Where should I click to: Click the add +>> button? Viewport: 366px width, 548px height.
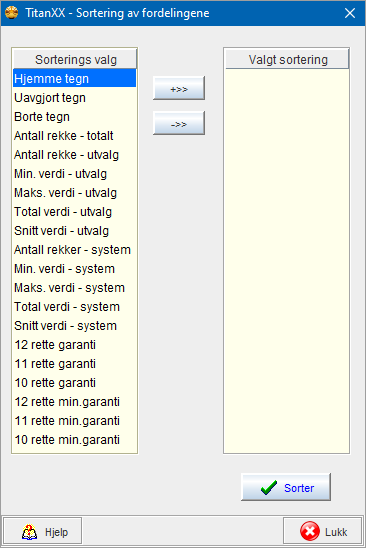[179, 88]
